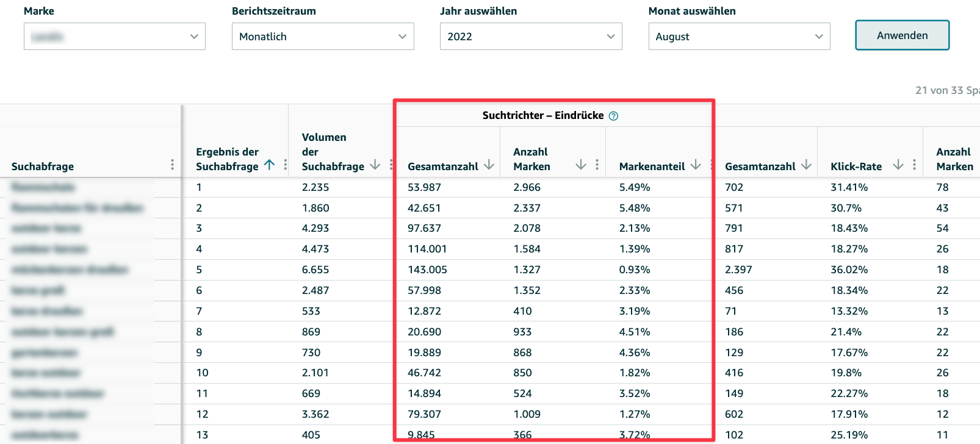Select brand share cell 5.49%

pos(635,187)
